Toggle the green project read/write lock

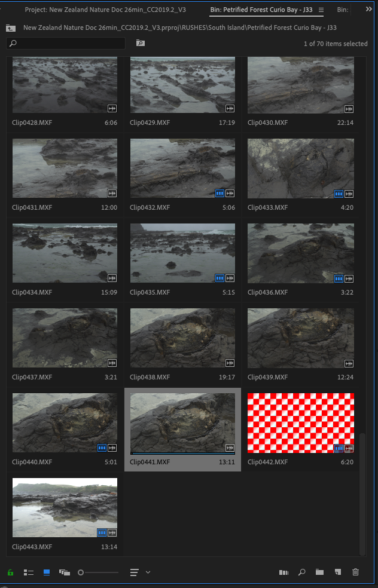pyautogui.click(x=10, y=572)
